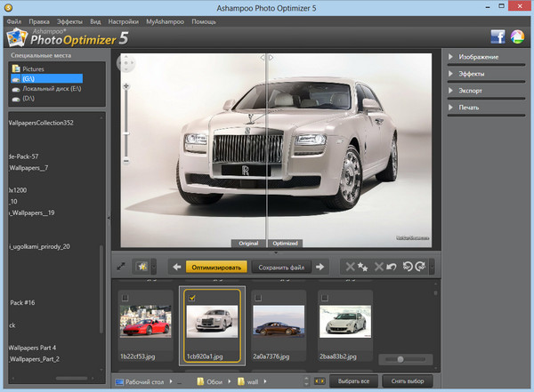This screenshot has width=534, height=392.
Task: Click the path bar up-down stepper
Action: pos(306,381)
